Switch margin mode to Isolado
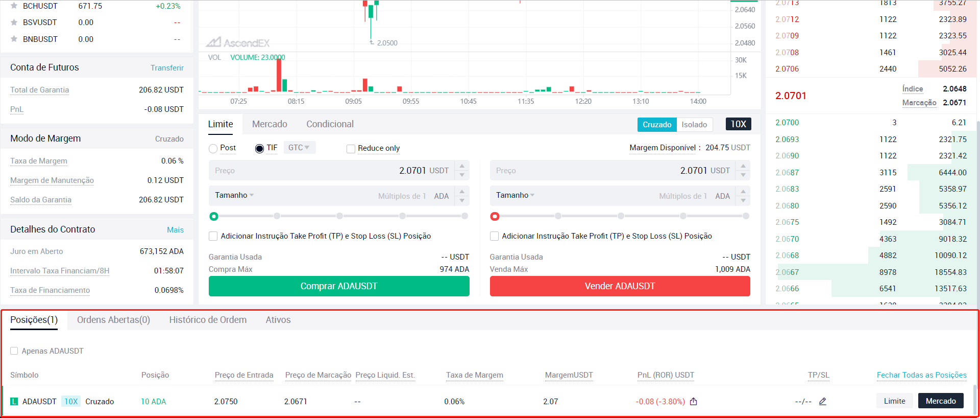The height and width of the screenshot is (418, 980). [x=694, y=125]
